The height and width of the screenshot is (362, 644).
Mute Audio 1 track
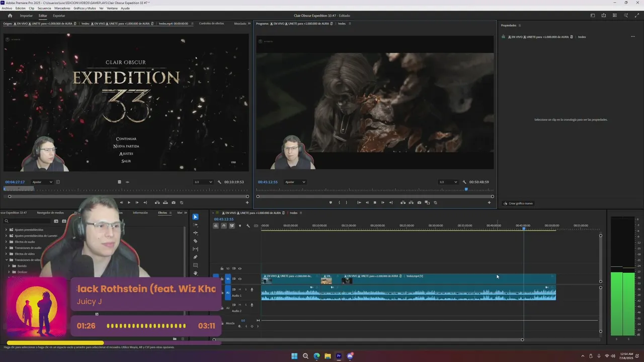point(240,290)
